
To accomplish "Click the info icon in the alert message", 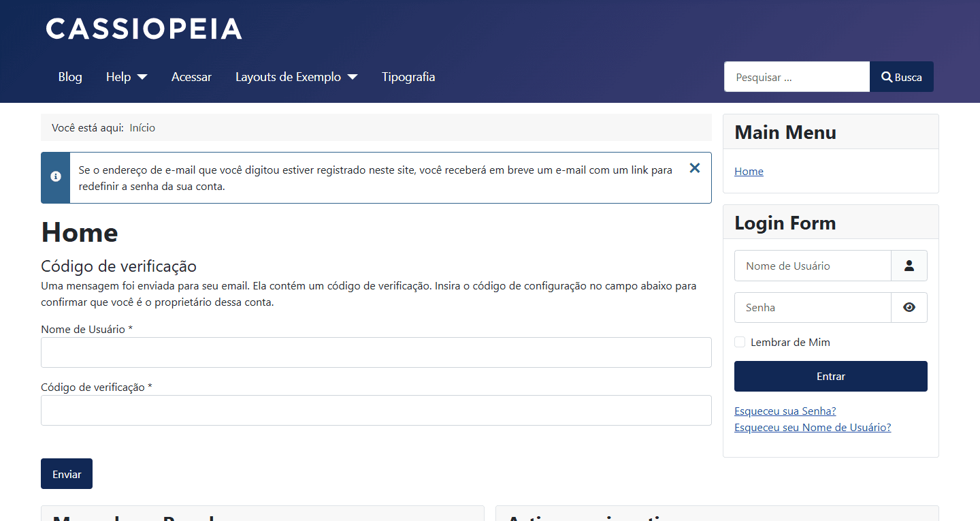I will (x=56, y=176).
